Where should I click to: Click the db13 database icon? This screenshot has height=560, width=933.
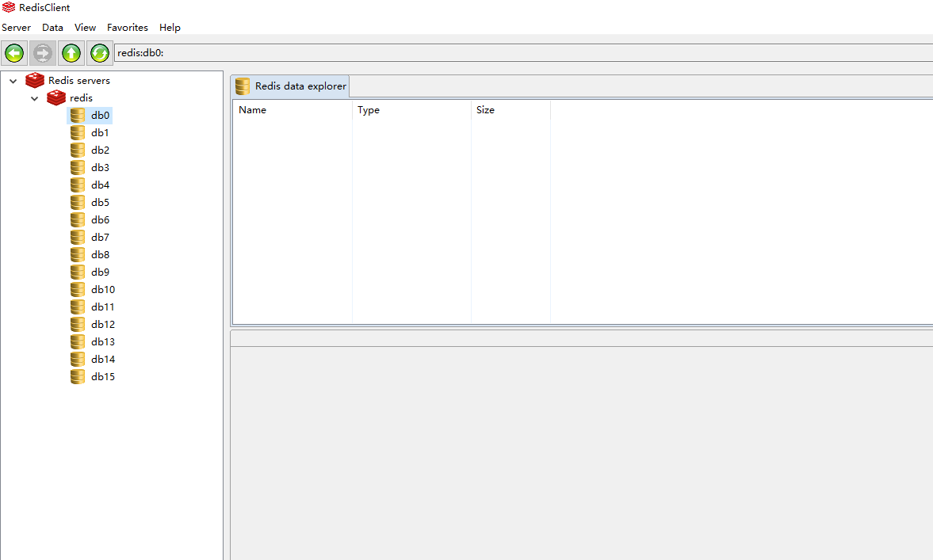click(78, 342)
